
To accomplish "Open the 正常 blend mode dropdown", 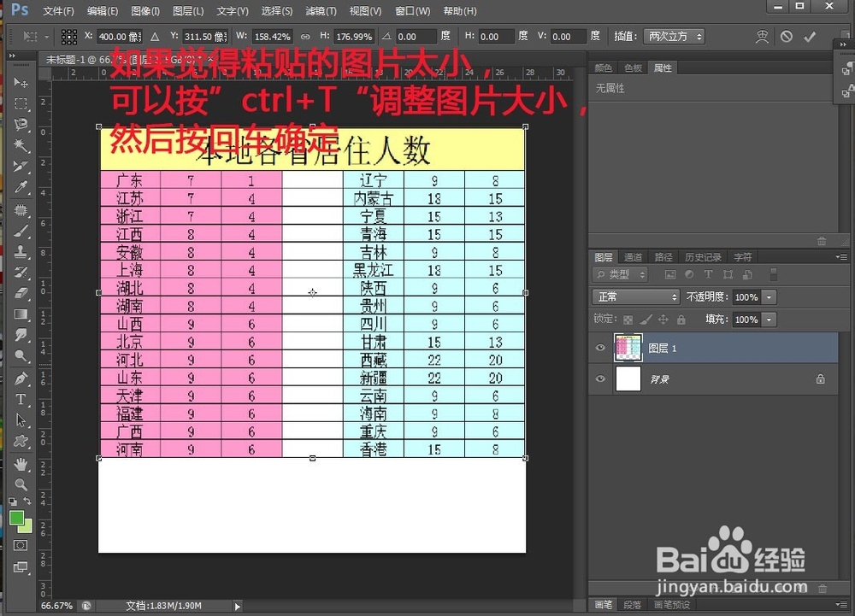I will tap(636, 296).
